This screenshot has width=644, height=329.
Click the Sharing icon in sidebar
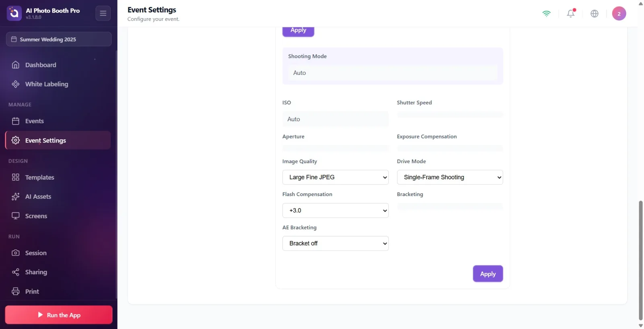16,273
